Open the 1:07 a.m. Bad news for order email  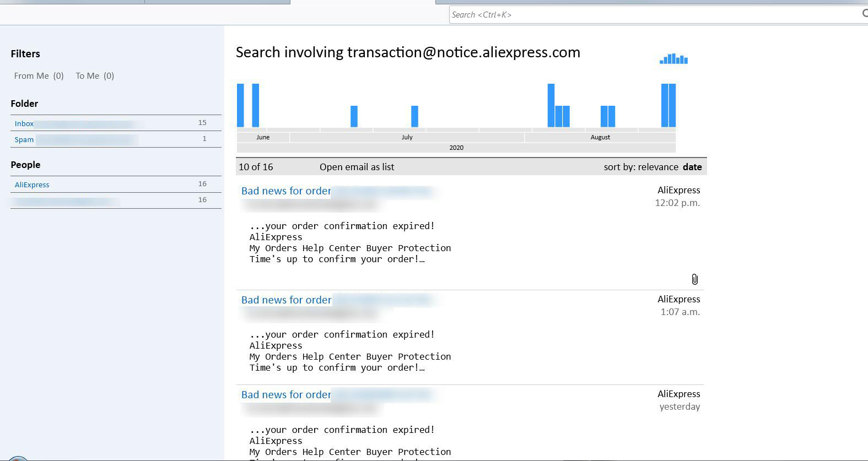pyautogui.click(x=287, y=300)
